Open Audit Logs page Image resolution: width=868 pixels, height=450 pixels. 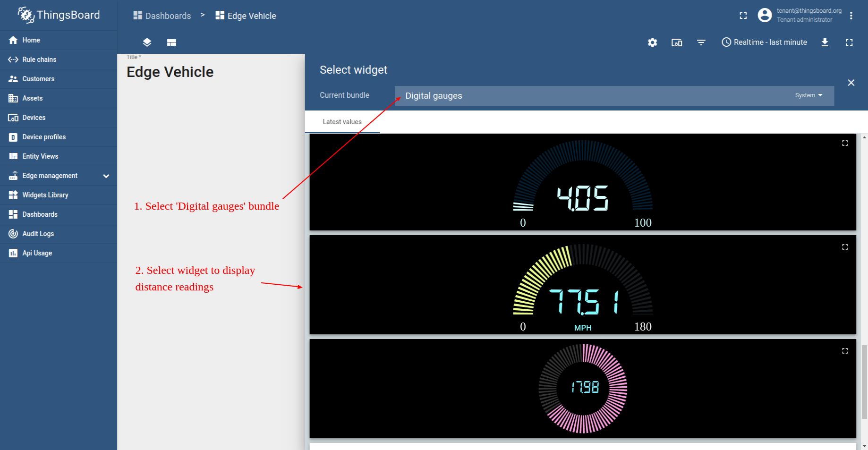(x=59, y=234)
